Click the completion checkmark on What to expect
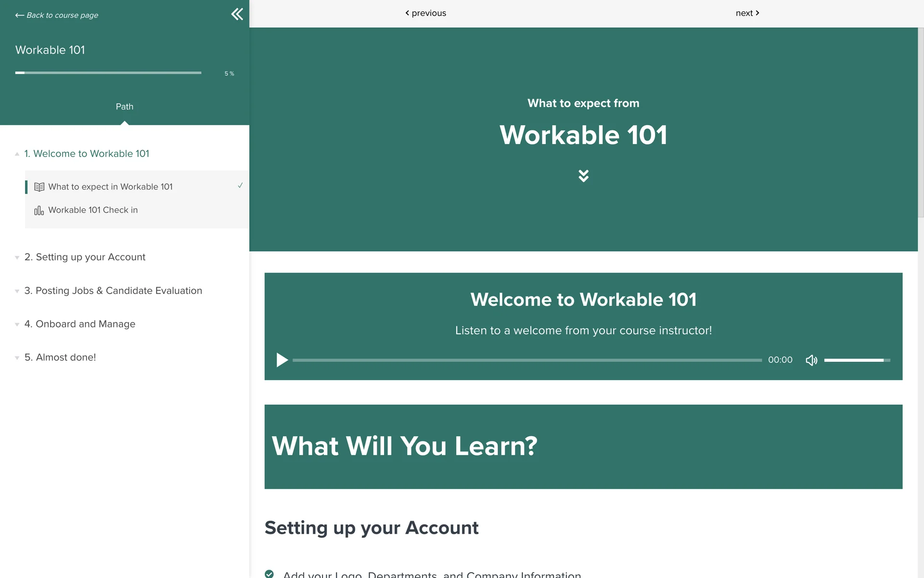 [x=240, y=185]
